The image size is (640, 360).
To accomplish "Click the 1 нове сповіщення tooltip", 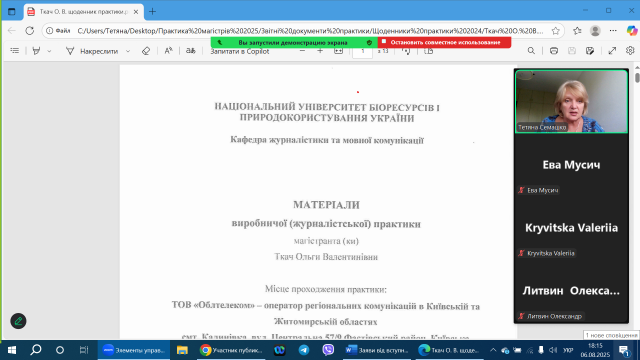I will (x=611, y=335).
